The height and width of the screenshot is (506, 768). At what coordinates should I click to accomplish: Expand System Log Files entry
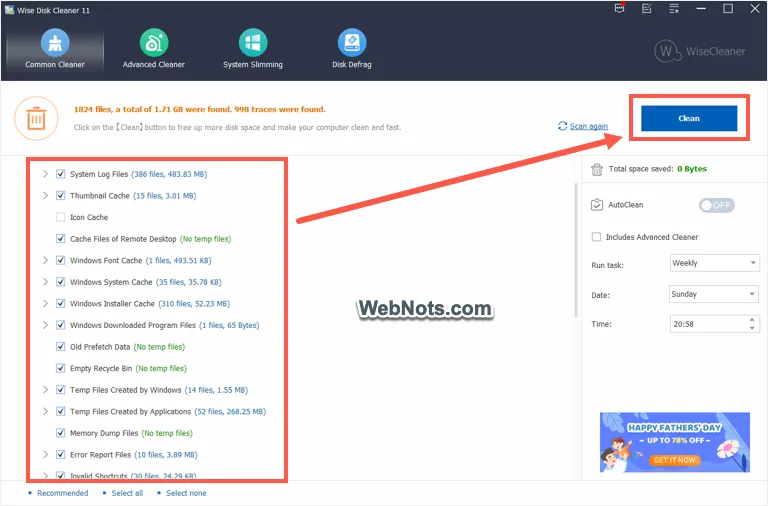click(x=45, y=174)
